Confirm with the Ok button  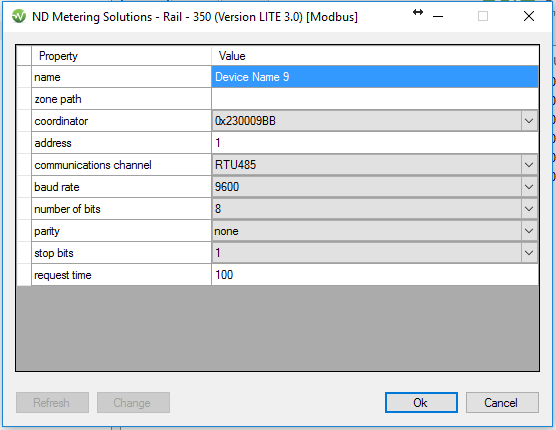click(421, 402)
